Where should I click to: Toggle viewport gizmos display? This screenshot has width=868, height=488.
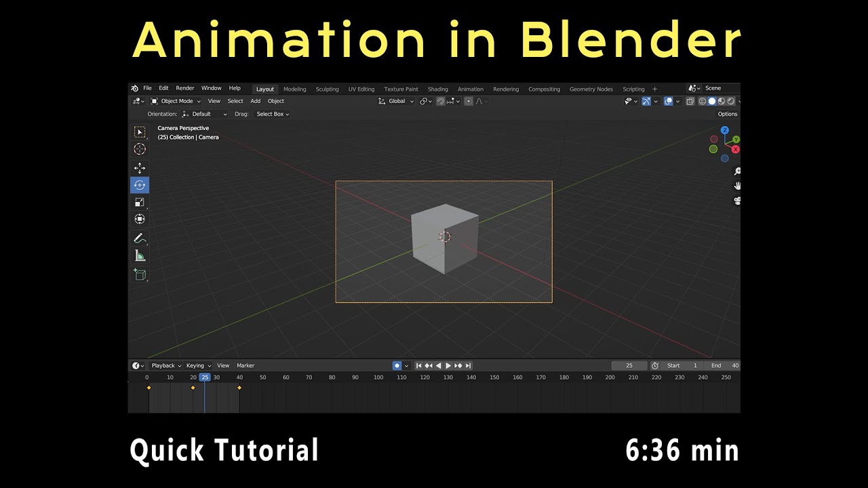coord(646,102)
